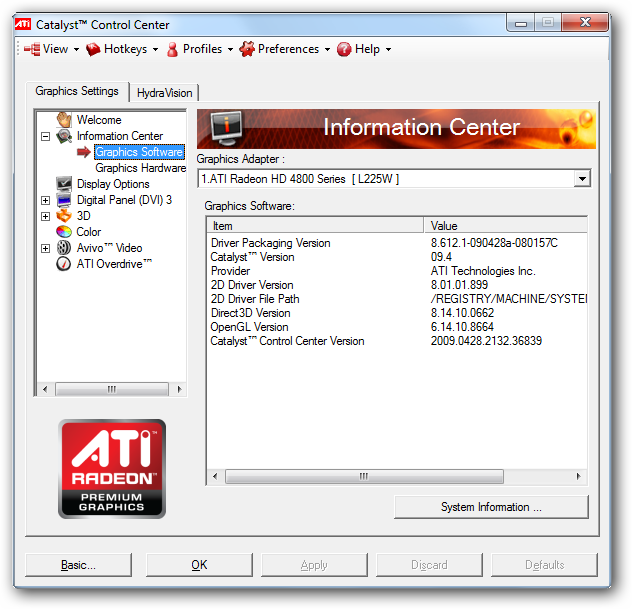Click the tree panel scroll right arrow
This screenshot has height=609, width=632.
(x=179, y=389)
